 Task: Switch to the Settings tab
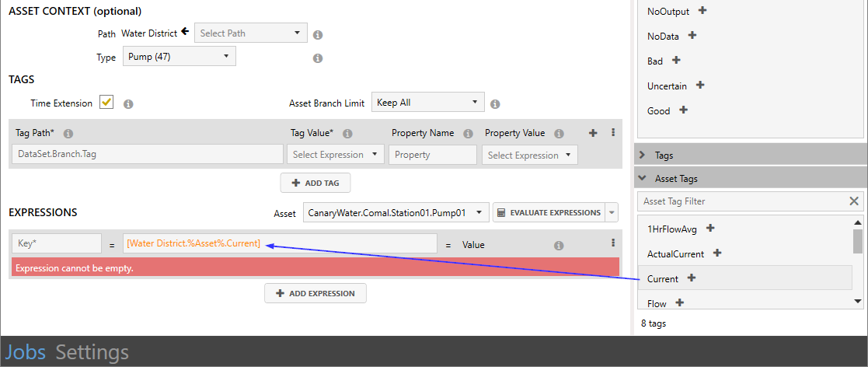tap(92, 352)
